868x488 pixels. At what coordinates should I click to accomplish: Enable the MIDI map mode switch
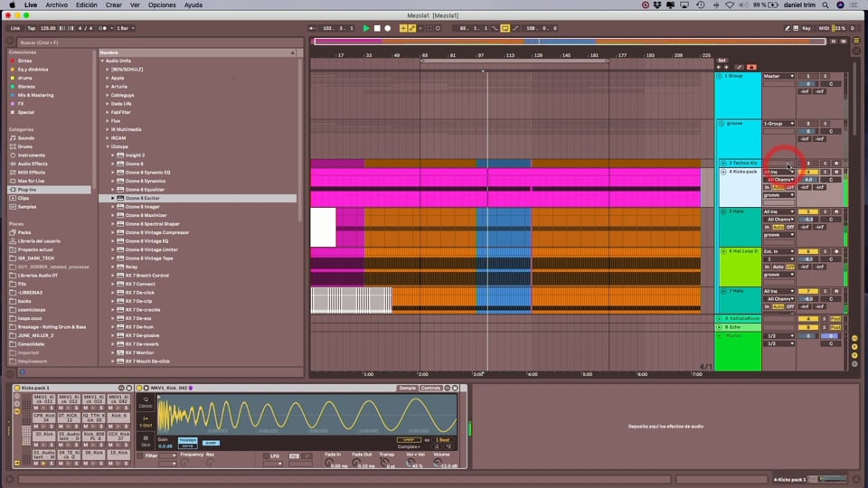[824, 28]
